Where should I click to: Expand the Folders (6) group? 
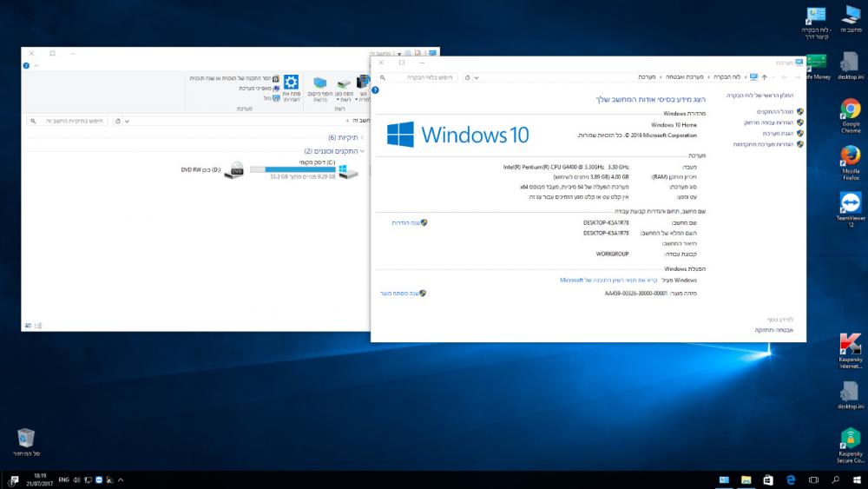coord(363,137)
